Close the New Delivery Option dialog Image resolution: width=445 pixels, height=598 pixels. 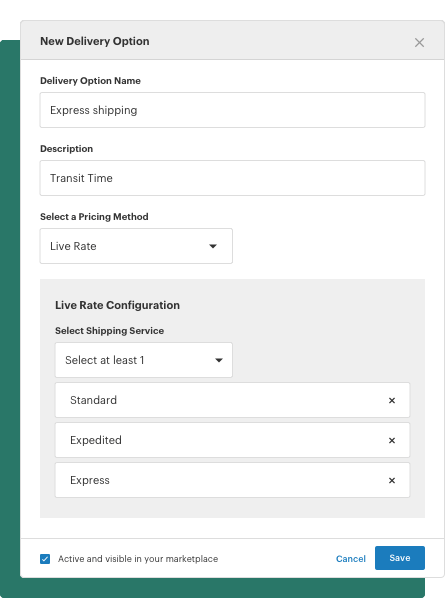click(x=419, y=42)
